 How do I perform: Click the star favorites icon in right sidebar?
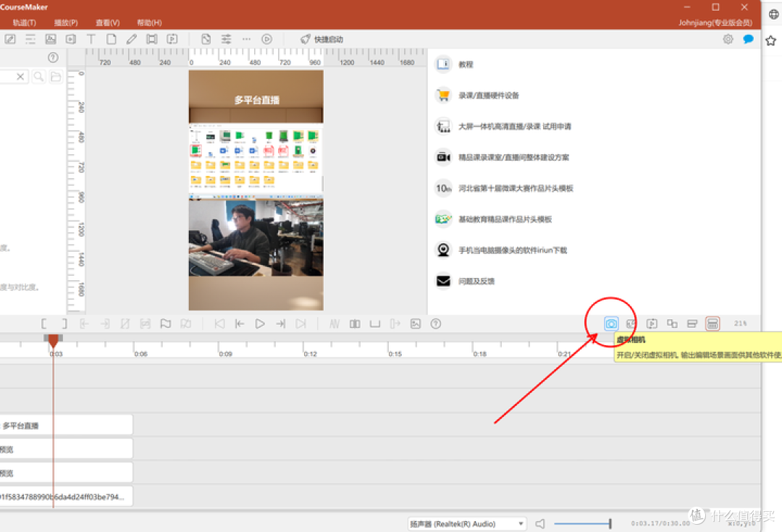point(771,41)
